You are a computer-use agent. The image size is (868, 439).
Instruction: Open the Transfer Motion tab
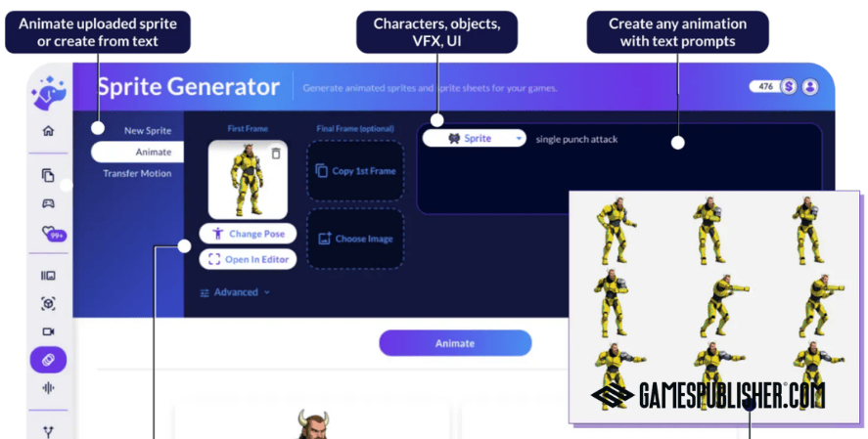(x=137, y=174)
